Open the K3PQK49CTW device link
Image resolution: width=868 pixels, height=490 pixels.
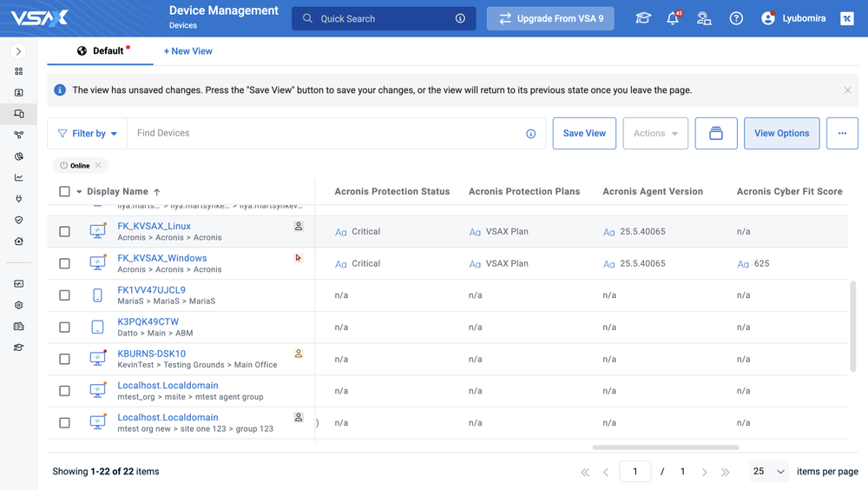[x=148, y=321]
